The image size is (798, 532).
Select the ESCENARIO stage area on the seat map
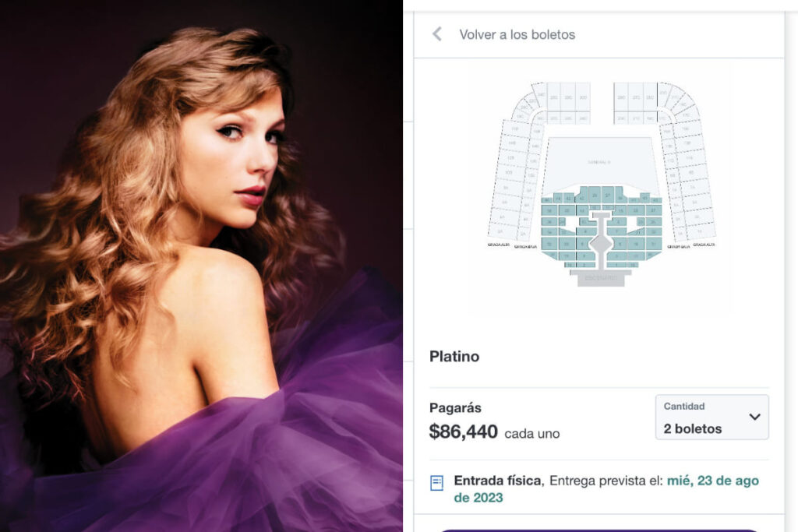click(x=602, y=278)
